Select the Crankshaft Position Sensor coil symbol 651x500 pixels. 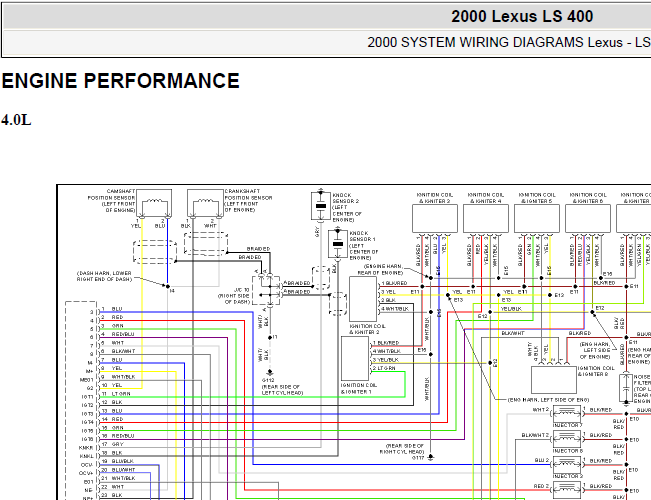(205, 203)
